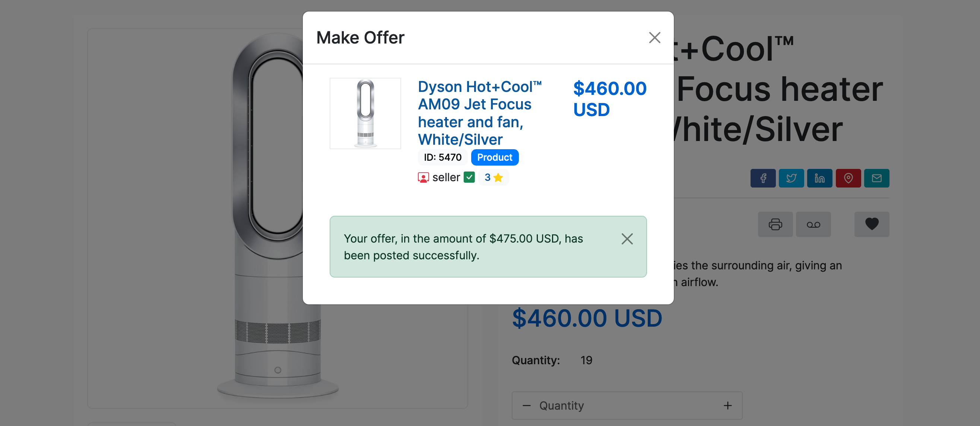Increase quantity with the plus button

[727, 406]
